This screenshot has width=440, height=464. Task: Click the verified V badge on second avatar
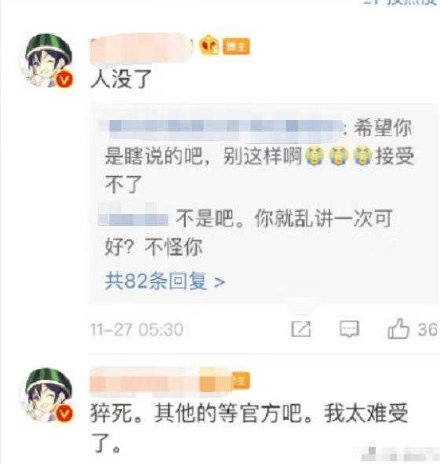click(x=64, y=414)
